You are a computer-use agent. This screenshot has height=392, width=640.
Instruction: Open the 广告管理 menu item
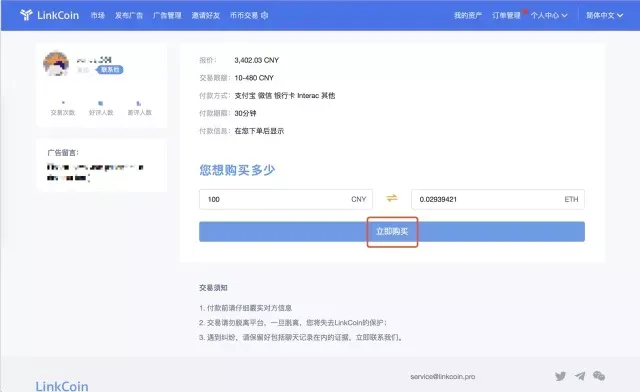167,16
